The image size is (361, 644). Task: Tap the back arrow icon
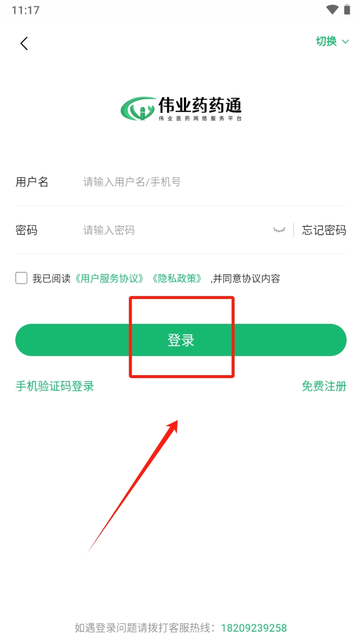pos(24,43)
